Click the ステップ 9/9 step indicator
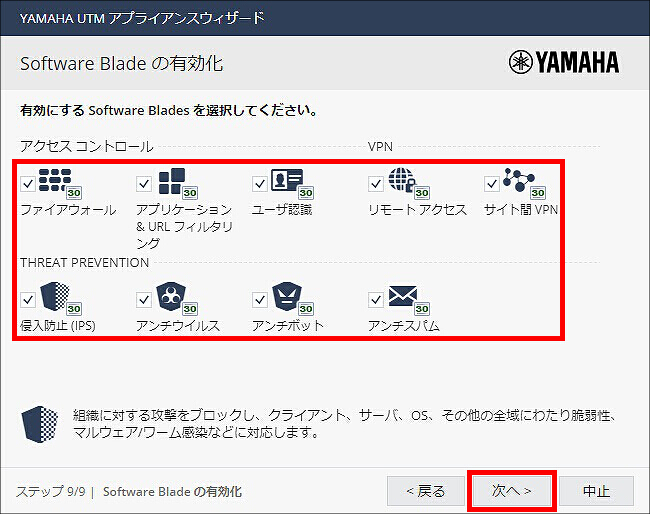Screen dimensions: 650x514 click(x=51, y=492)
